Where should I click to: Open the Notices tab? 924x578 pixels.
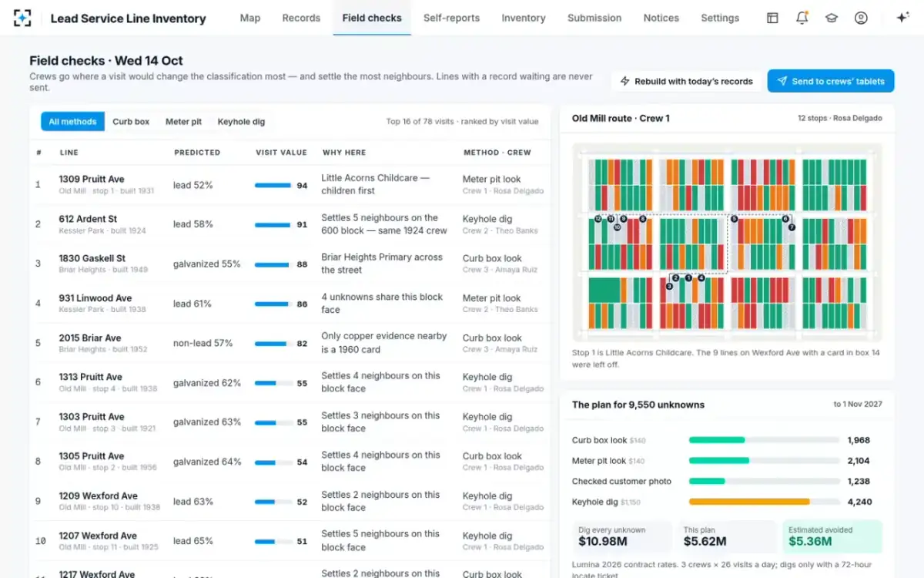[x=661, y=18]
